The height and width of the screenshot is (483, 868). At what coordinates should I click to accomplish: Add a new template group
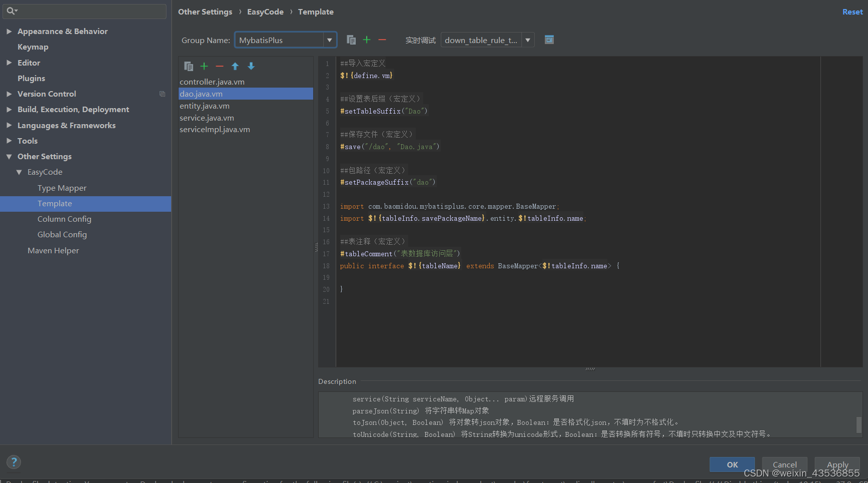click(367, 40)
